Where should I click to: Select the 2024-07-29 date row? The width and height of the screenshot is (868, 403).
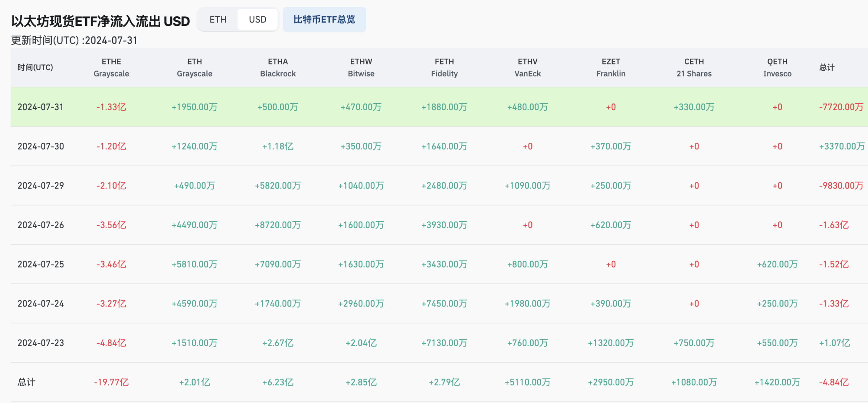click(40, 185)
